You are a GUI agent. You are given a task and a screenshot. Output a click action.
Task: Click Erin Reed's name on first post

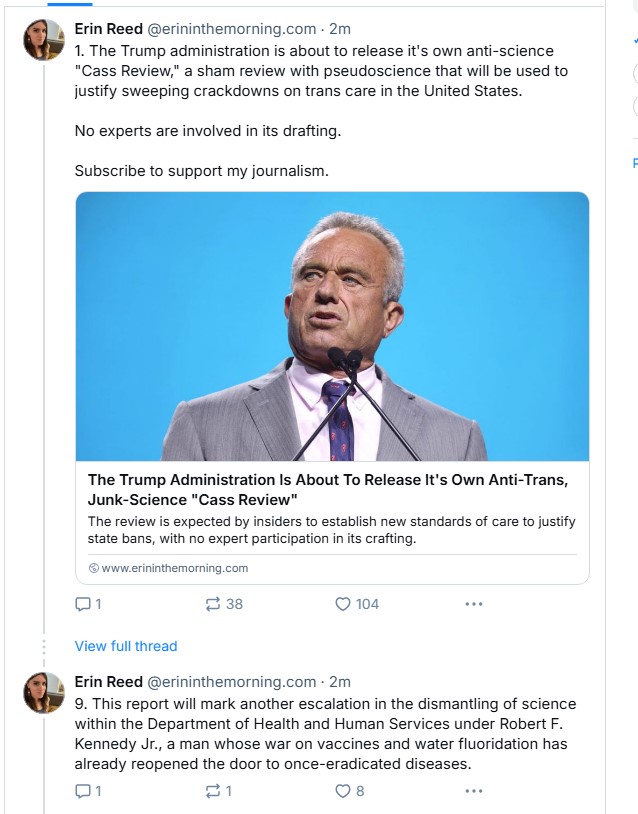(109, 29)
